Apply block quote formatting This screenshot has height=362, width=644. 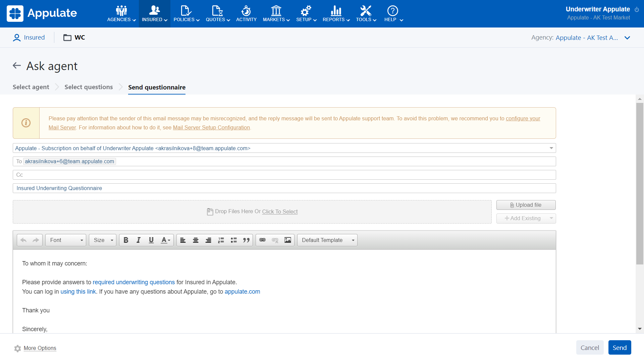246,240
